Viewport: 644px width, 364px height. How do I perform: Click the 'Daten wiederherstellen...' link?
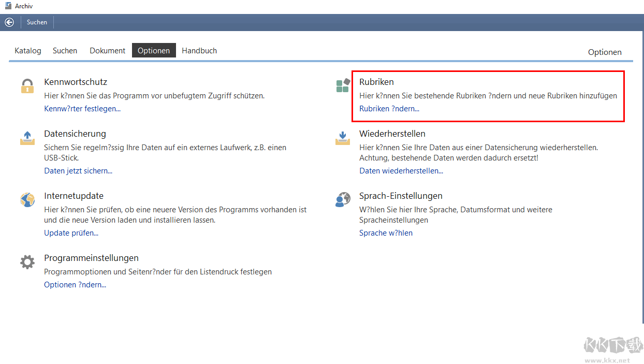pyautogui.click(x=401, y=171)
